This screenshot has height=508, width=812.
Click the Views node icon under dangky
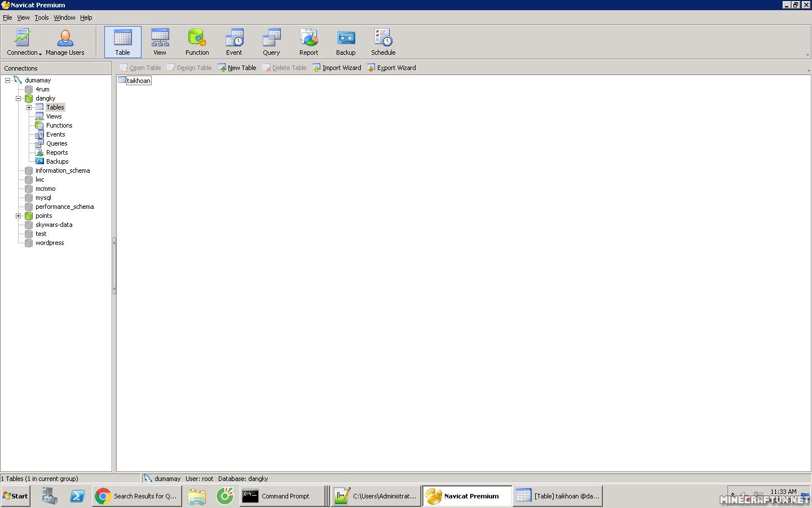39,116
